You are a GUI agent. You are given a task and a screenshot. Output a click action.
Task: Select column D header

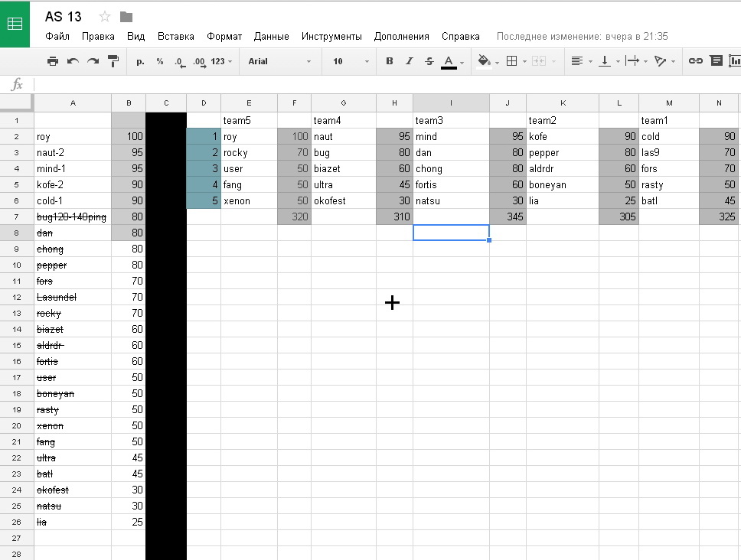click(204, 103)
